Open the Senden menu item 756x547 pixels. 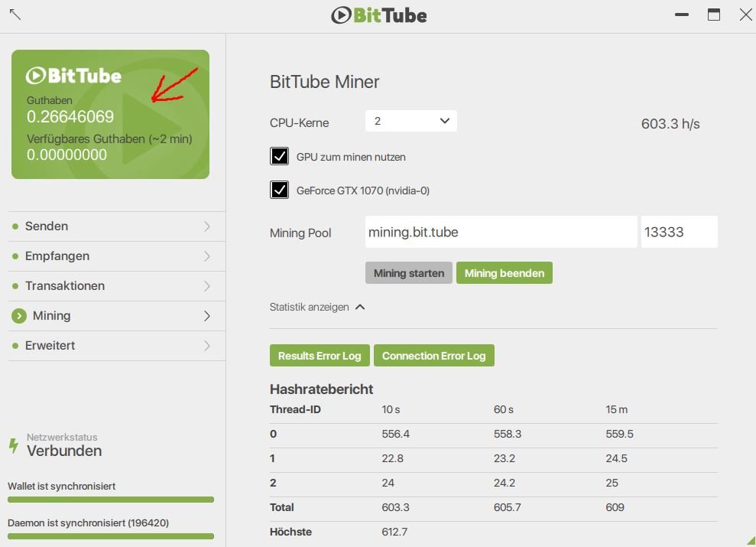coord(117,226)
